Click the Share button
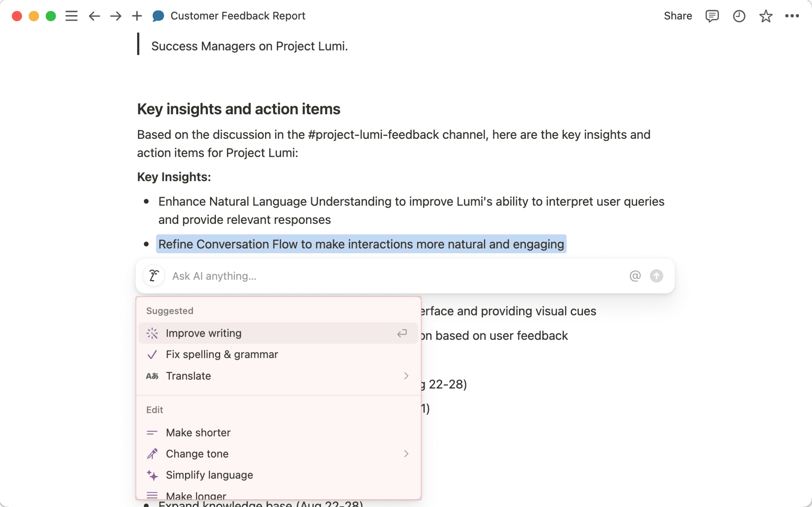 [x=678, y=16]
